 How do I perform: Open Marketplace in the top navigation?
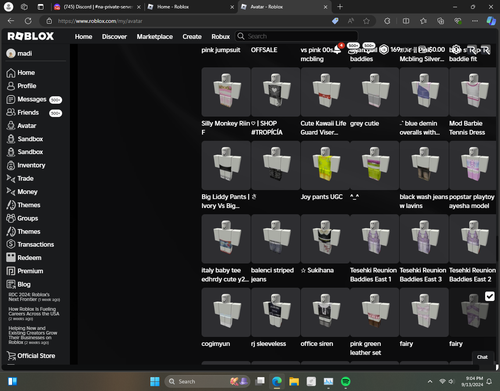155,37
